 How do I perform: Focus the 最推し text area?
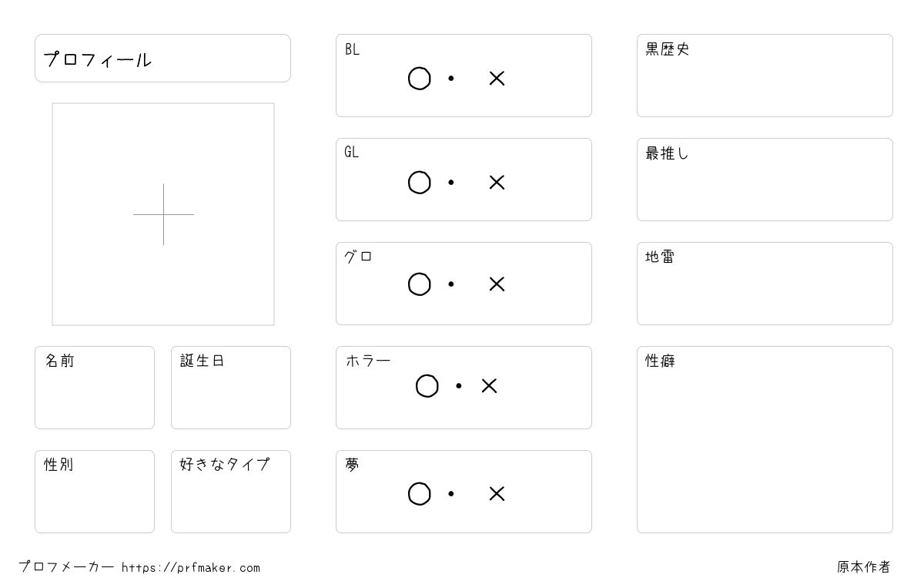(765, 180)
